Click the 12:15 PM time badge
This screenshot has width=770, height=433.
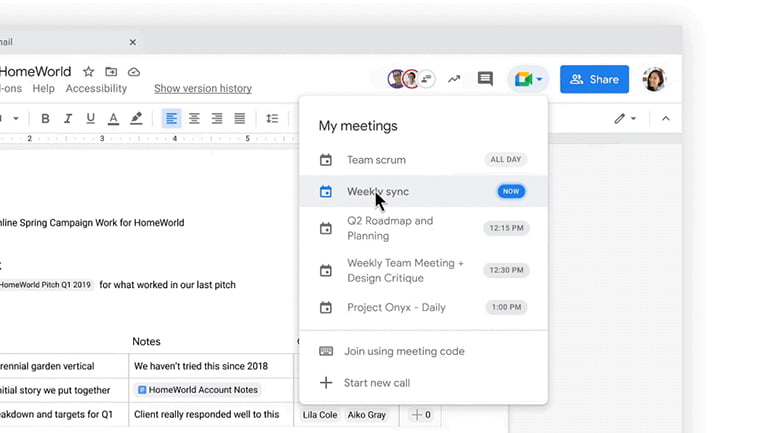[506, 228]
